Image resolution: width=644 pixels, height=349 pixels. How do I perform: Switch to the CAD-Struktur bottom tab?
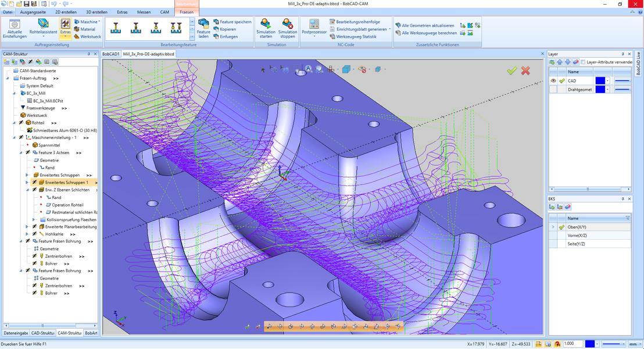tap(42, 333)
